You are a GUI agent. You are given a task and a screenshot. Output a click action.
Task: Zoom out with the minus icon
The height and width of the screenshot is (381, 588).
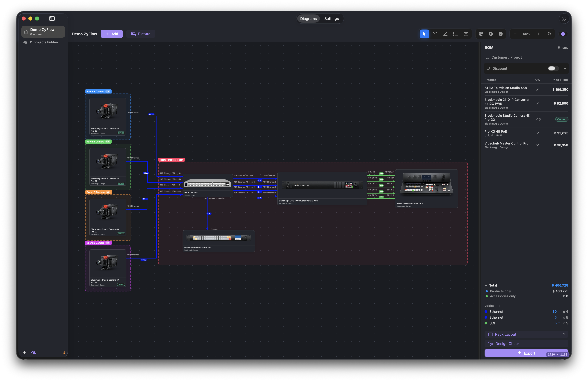click(x=515, y=34)
